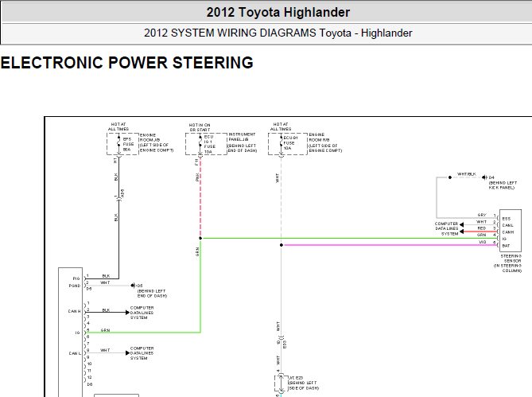Click the "STEERING SENSOR (IN STEERING COLUMN)" caption

tap(507, 263)
